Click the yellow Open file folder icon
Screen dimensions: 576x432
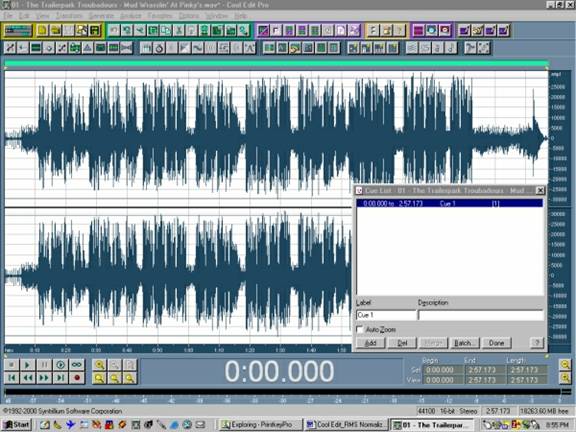pos(55,30)
